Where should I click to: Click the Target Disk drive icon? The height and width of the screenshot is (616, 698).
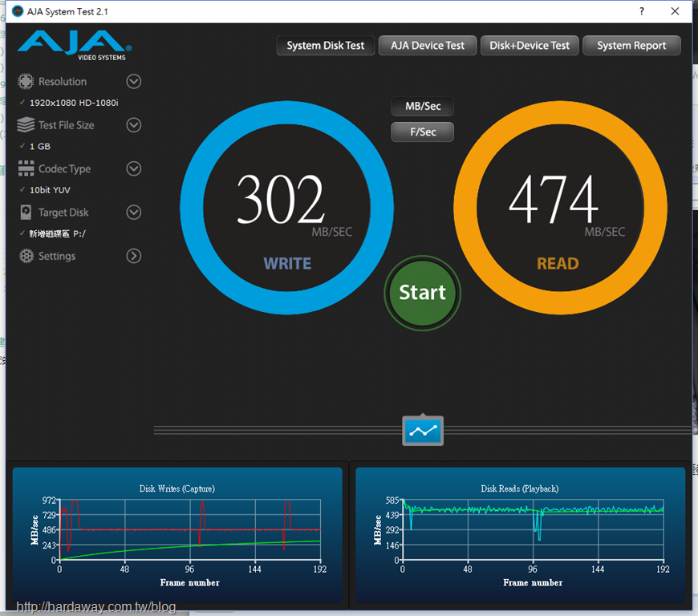pos(26,213)
